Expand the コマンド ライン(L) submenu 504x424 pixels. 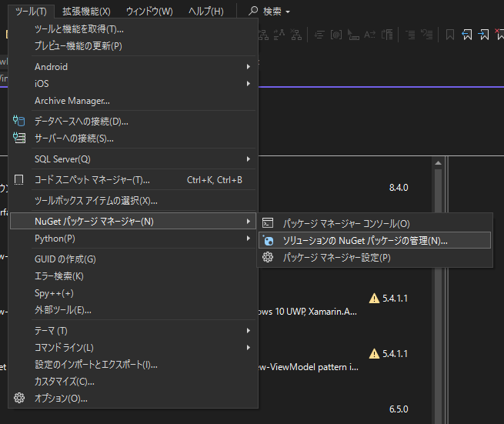(x=248, y=348)
